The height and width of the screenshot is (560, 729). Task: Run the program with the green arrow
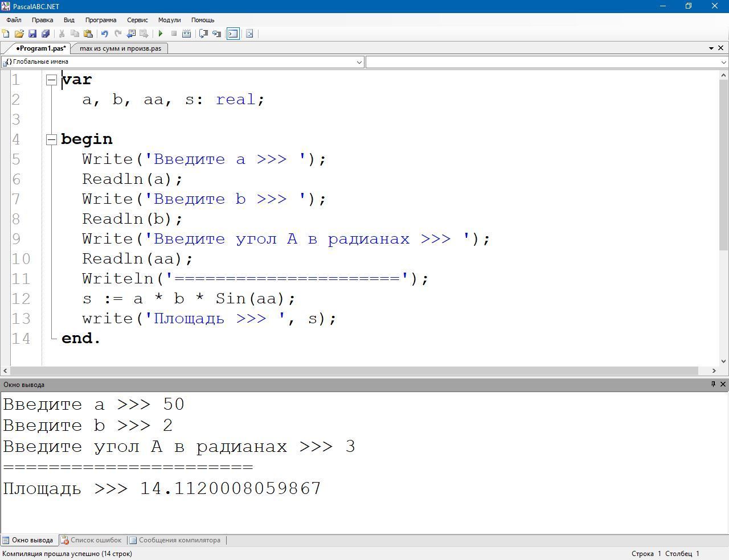161,34
